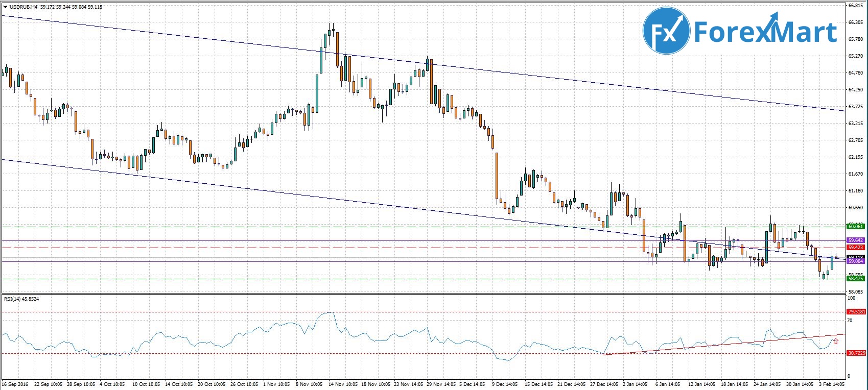Screen dimensions: 868x390
Task: Click the 15 Dec 14:05 time label
Action: point(539,383)
